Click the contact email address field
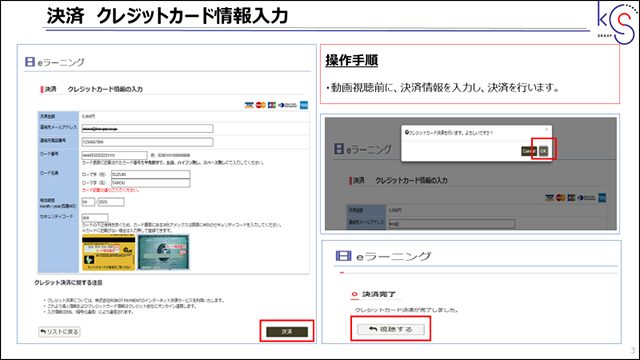 pos(147,129)
